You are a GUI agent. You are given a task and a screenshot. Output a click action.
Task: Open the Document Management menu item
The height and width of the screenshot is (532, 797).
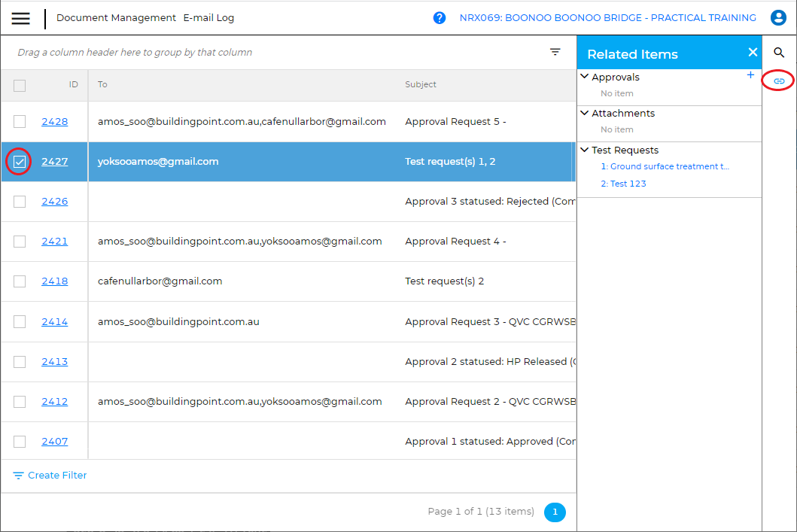click(116, 18)
